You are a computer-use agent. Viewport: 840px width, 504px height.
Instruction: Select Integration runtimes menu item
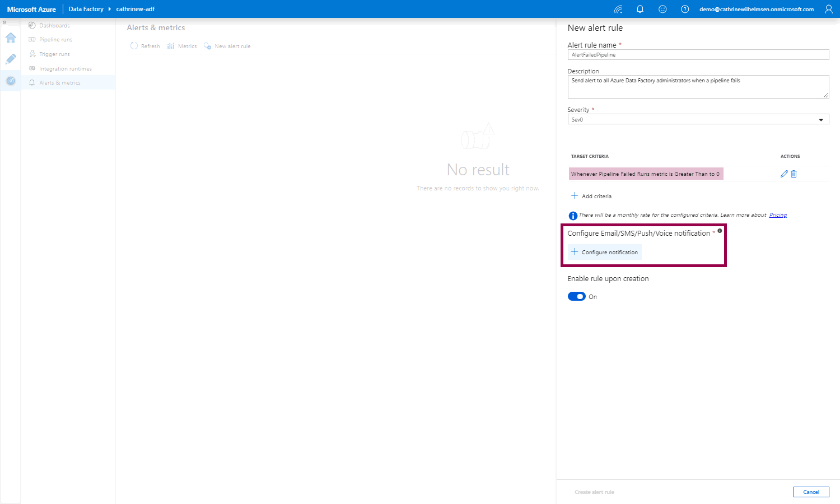(x=65, y=69)
